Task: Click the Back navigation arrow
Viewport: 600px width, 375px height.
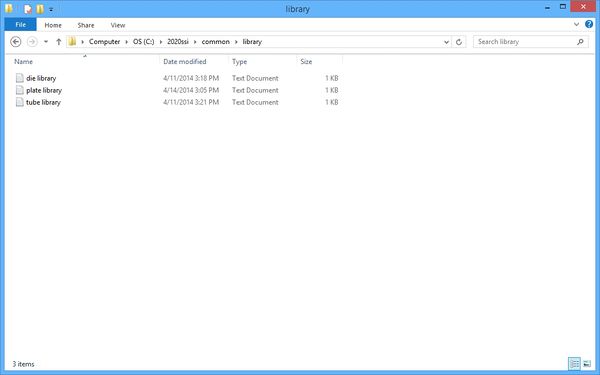Action: pyautogui.click(x=16, y=42)
